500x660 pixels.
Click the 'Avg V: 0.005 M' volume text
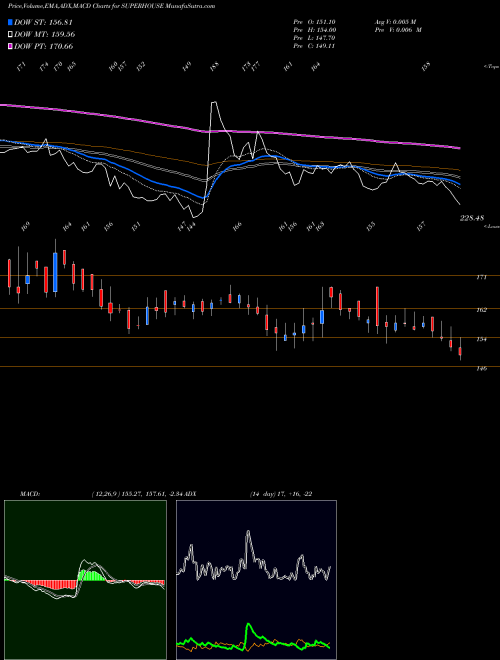click(395, 22)
